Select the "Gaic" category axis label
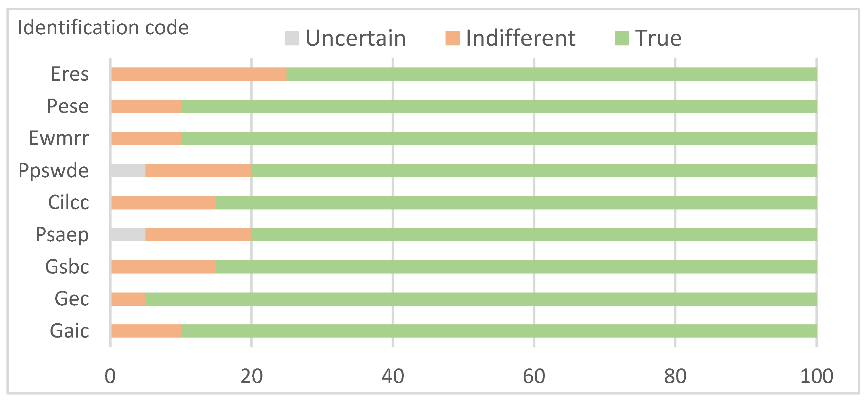This screenshot has width=868, height=403. [70, 331]
